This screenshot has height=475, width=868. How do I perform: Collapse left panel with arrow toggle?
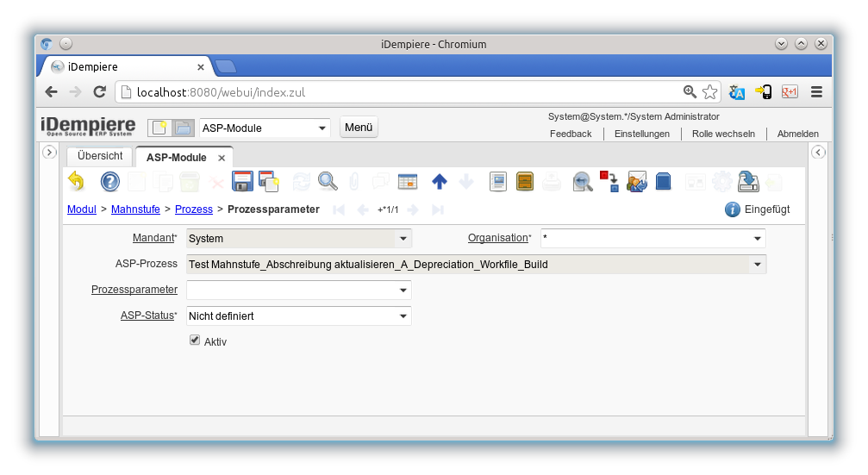click(49, 153)
